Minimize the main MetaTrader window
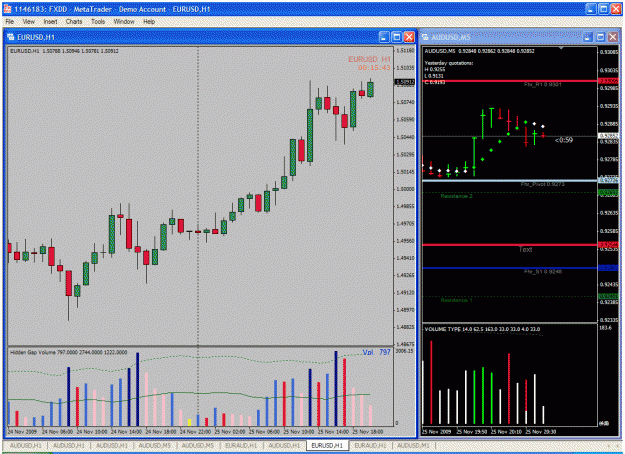 [591, 9]
